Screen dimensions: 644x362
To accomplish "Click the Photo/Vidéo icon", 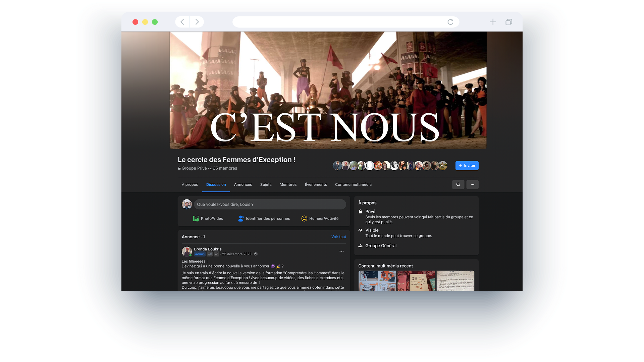I will click(196, 219).
